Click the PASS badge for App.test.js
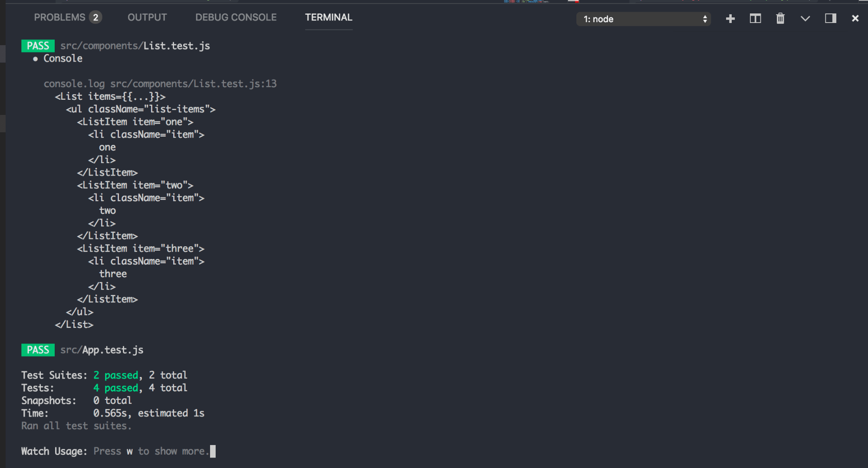Viewport: 868px width, 468px height. tap(38, 350)
